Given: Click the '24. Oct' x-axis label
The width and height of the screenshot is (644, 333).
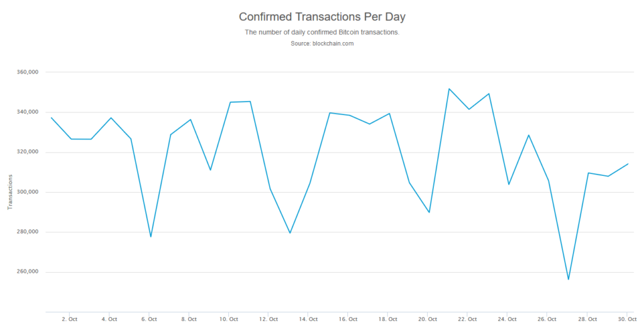Looking at the screenshot, I should 508,319.
